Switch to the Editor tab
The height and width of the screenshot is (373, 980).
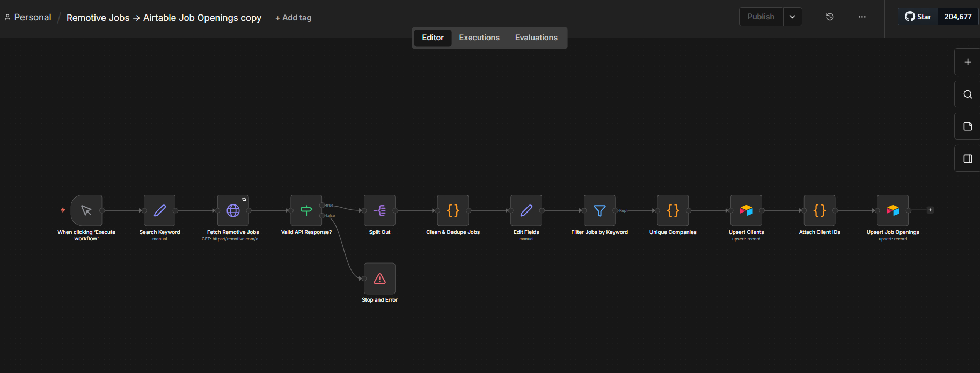[x=433, y=38]
